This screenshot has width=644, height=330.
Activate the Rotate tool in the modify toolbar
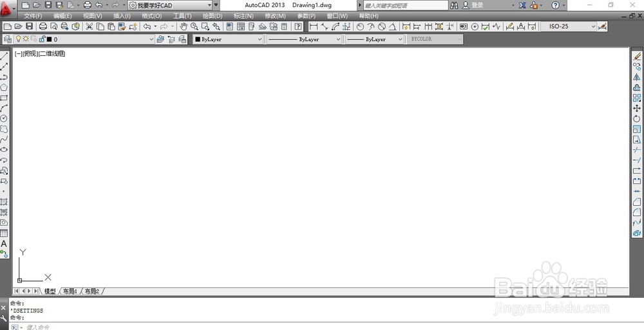point(637,118)
